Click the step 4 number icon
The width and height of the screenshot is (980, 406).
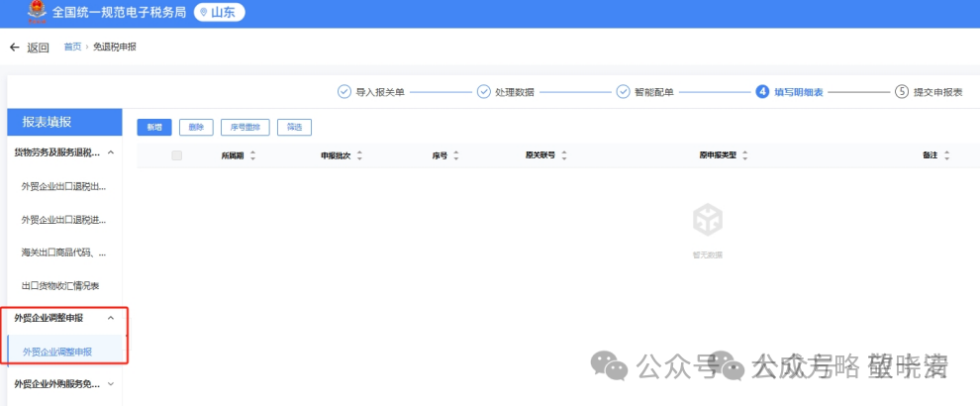(x=762, y=92)
